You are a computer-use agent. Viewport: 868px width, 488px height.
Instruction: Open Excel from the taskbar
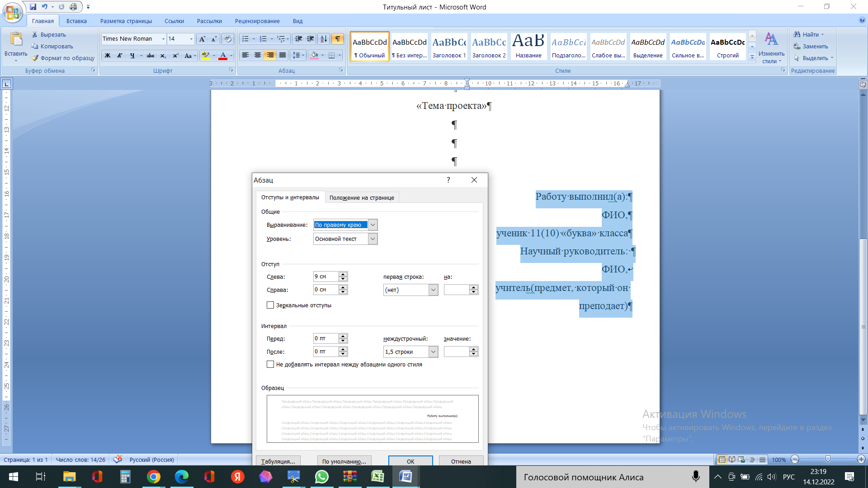(377, 477)
